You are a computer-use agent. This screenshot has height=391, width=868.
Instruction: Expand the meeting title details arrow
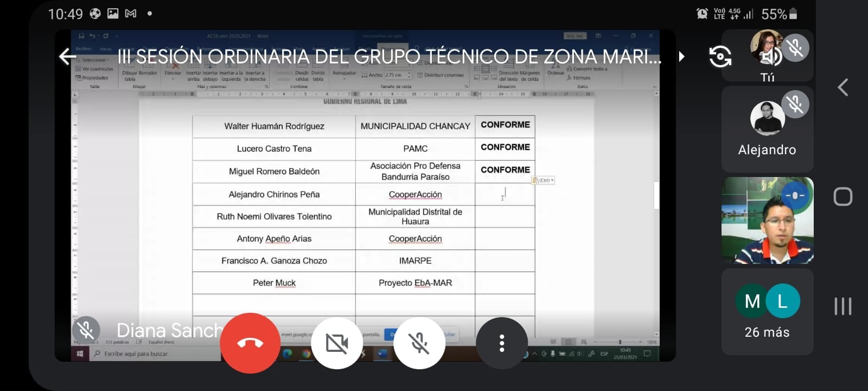pos(681,56)
